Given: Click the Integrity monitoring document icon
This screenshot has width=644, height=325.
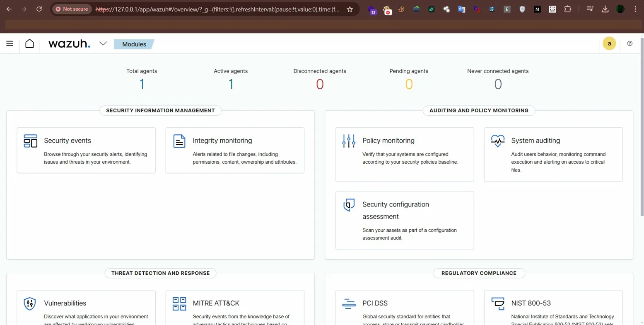Looking at the screenshot, I should (x=178, y=141).
